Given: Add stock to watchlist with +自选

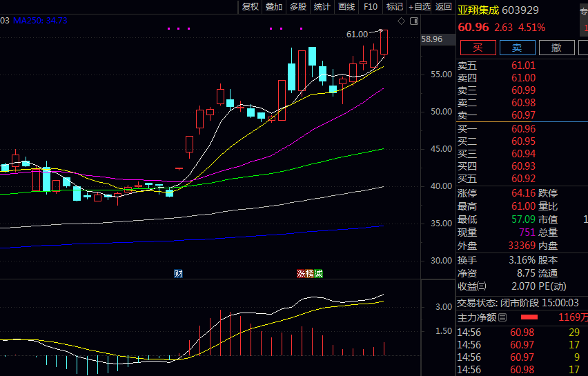Looking at the screenshot, I should (420, 7).
